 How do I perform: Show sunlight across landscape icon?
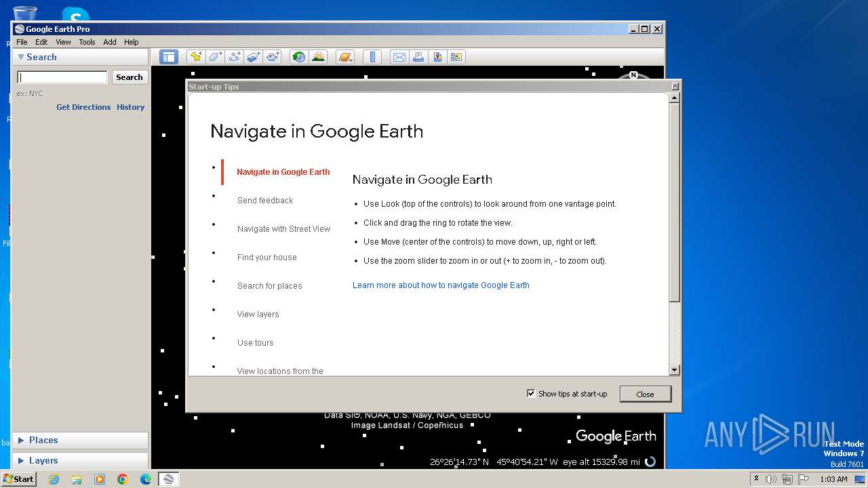(x=318, y=57)
